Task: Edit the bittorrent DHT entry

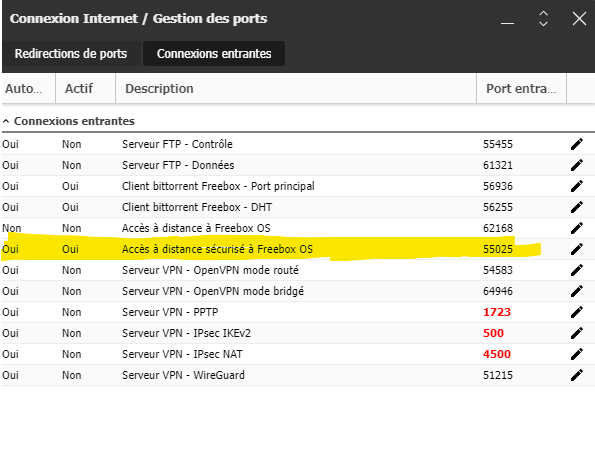Action: pos(576,207)
